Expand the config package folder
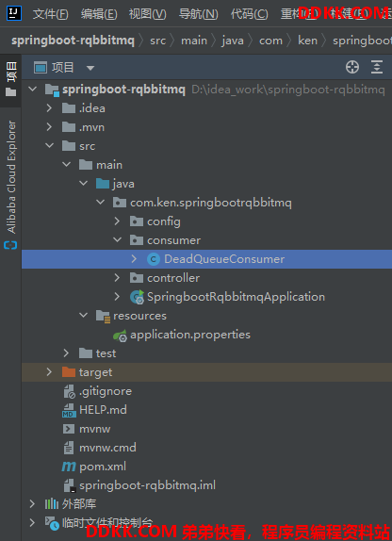 pos(118,221)
